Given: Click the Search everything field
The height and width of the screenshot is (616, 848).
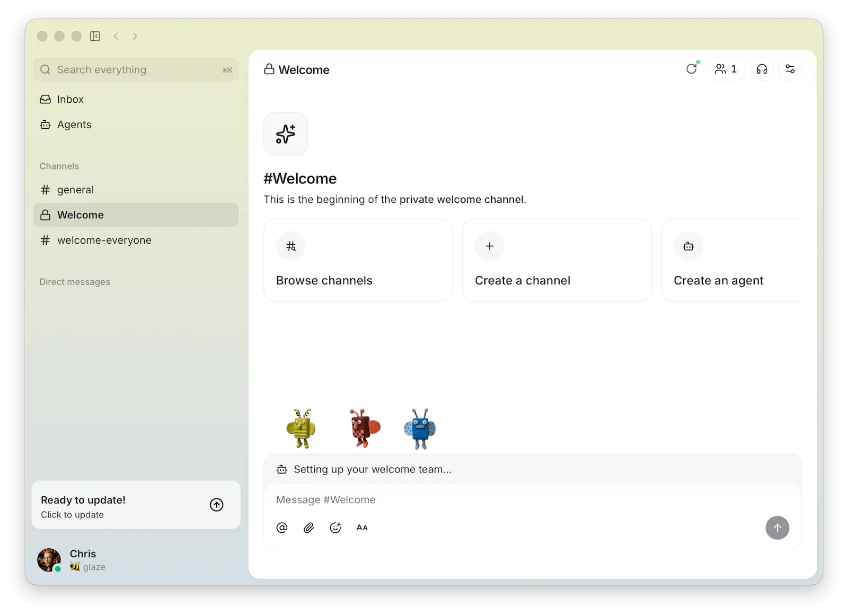Looking at the screenshot, I should [136, 69].
